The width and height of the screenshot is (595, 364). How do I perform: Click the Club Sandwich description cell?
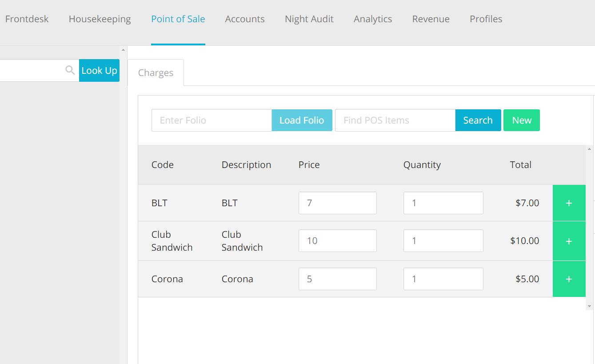(242, 241)
